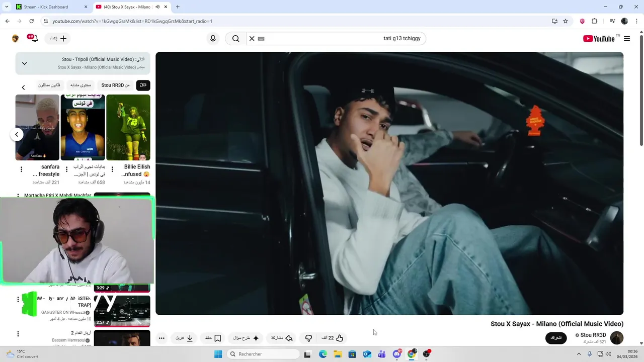Viewport: 644px width, 362px height.
Task: Open the red shield extension icon
Action: (x=582, y=21)
